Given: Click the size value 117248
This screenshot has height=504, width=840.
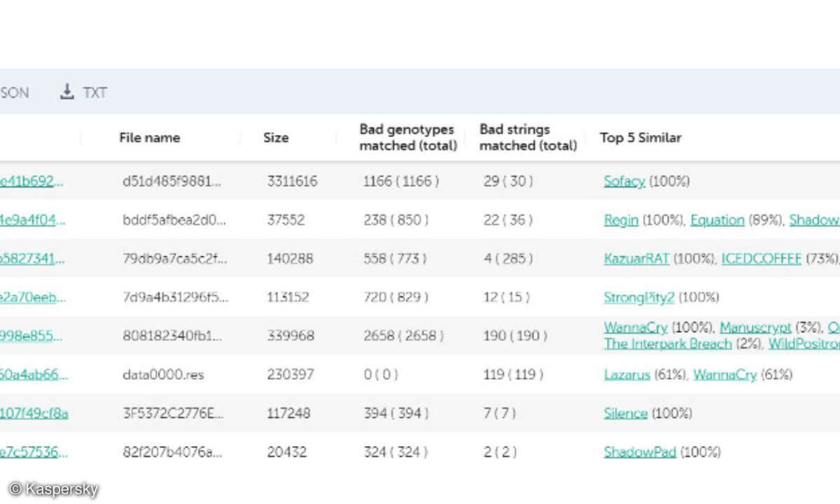Looking at the screenshot, I should [288, 413].
